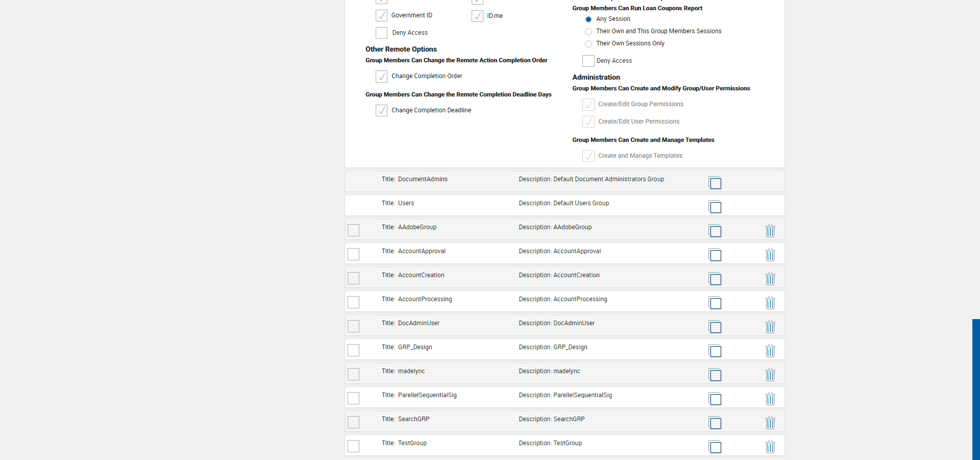Toggle the Change Completion Order checkbox
This screenshot has height=460, width=980.
point(382,77)
